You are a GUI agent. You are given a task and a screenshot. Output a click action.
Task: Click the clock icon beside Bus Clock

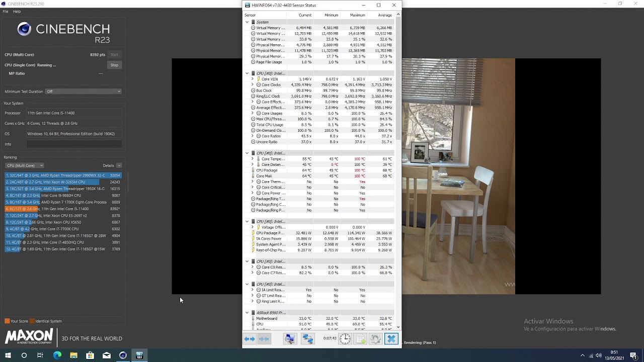coord(253,90)
